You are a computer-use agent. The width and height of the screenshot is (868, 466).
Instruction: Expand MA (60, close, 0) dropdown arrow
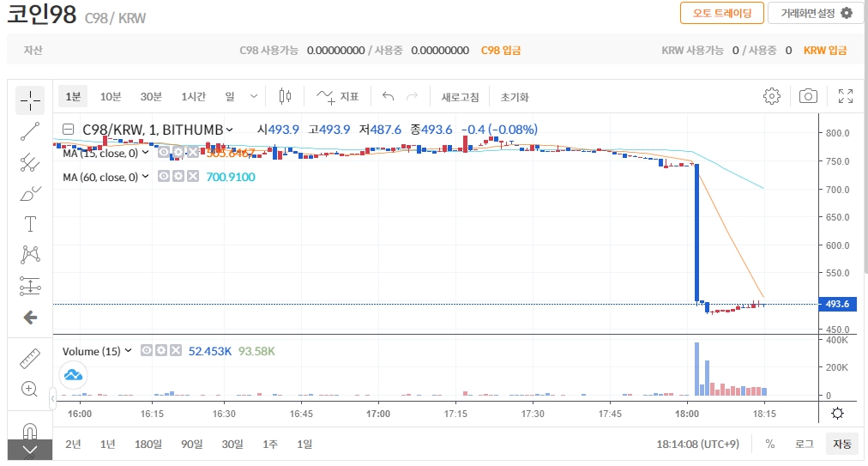point(146,176)
